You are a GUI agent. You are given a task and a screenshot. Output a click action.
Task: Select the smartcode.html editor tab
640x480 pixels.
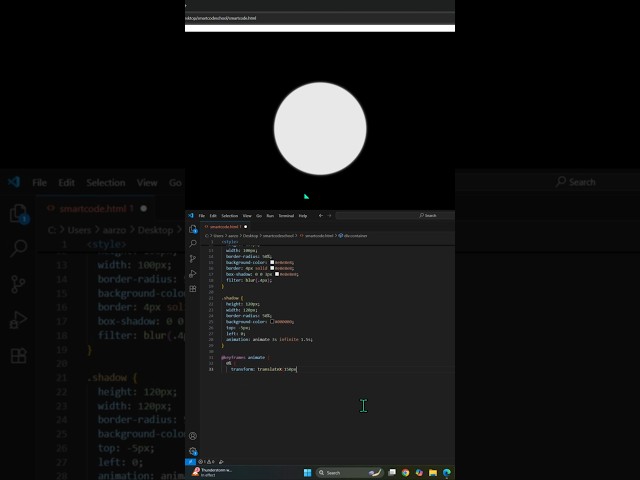click(x=224, y=227)
